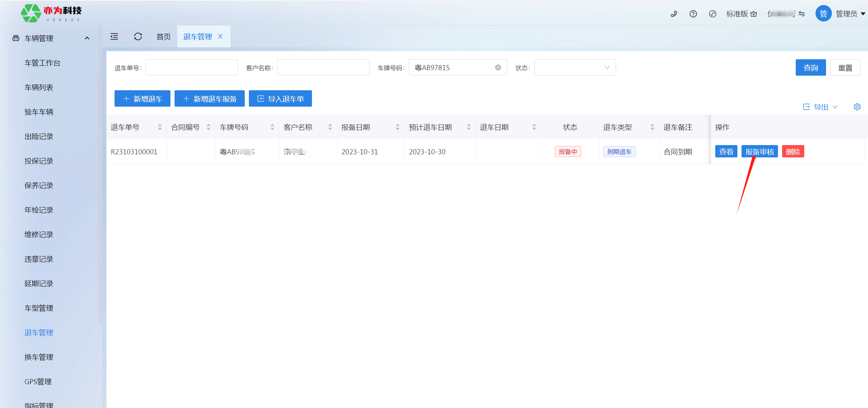Expand the 导出 export dropdown
The width and height of the screenshot is (868, 408).
pos(821,107)
